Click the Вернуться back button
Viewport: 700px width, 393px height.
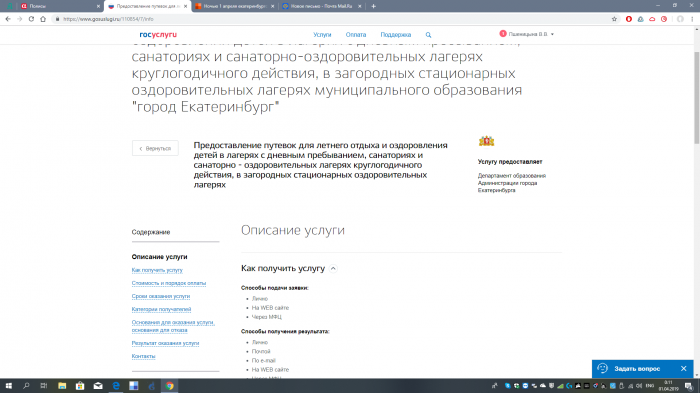155,148
